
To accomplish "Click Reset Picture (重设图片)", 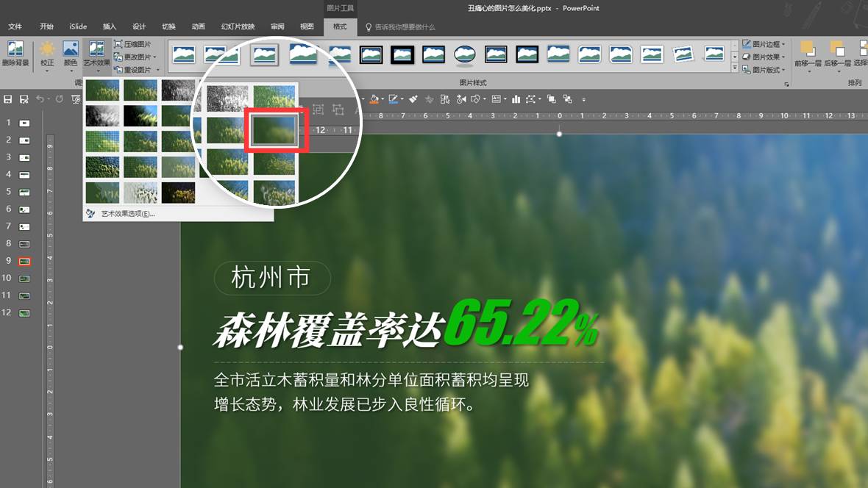I will (x=136, y=70).
